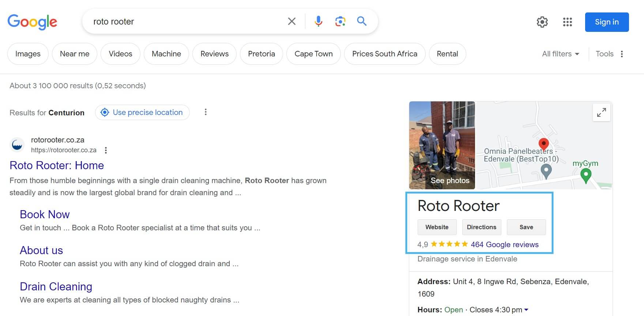Open three-dot menu next to precise location
Viewport: 644px width, 316px height.
(206, 112)
